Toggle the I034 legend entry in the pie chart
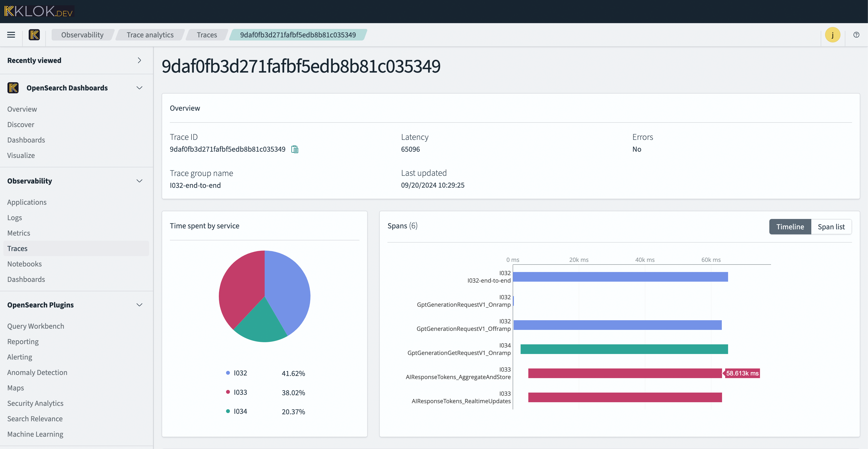 point(240,411)
